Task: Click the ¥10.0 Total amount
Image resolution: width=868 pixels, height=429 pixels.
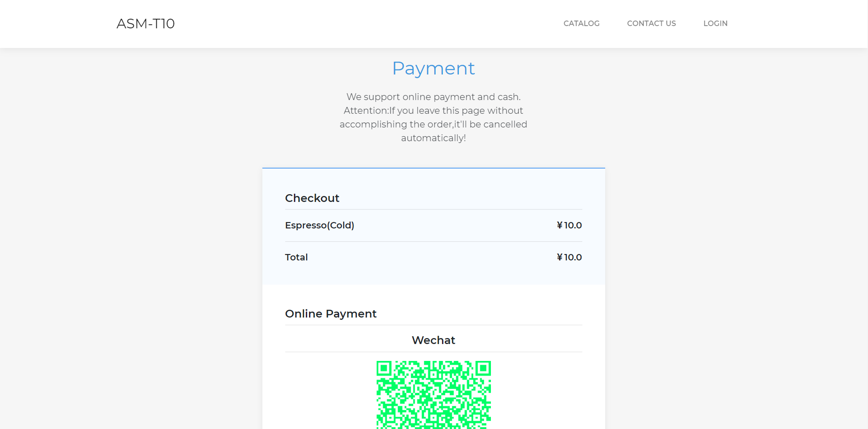Action: [569, 257]
